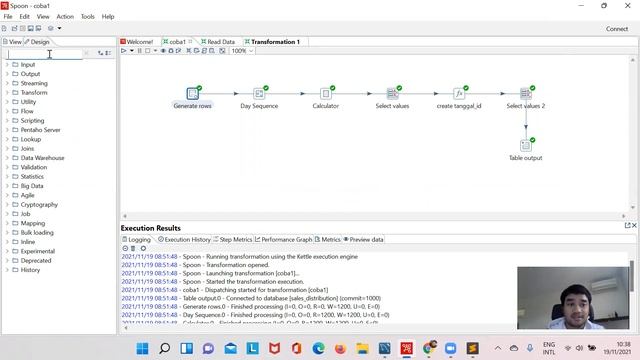Viewport: 640px width, 360px height.
Task: Click the perspective switcher layers icon
Action: coord(51,28)
